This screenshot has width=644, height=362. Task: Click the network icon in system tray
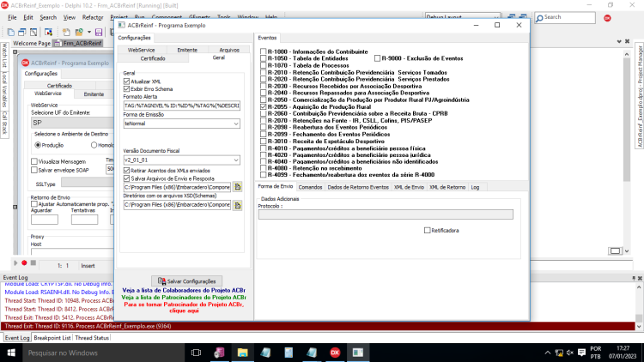pyautogui.click(x=559, y=353)
